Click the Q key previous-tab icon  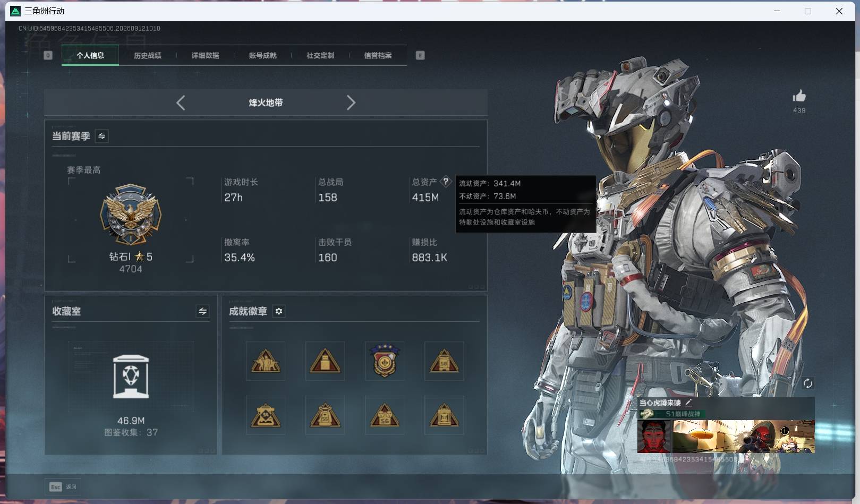[48, 55]
